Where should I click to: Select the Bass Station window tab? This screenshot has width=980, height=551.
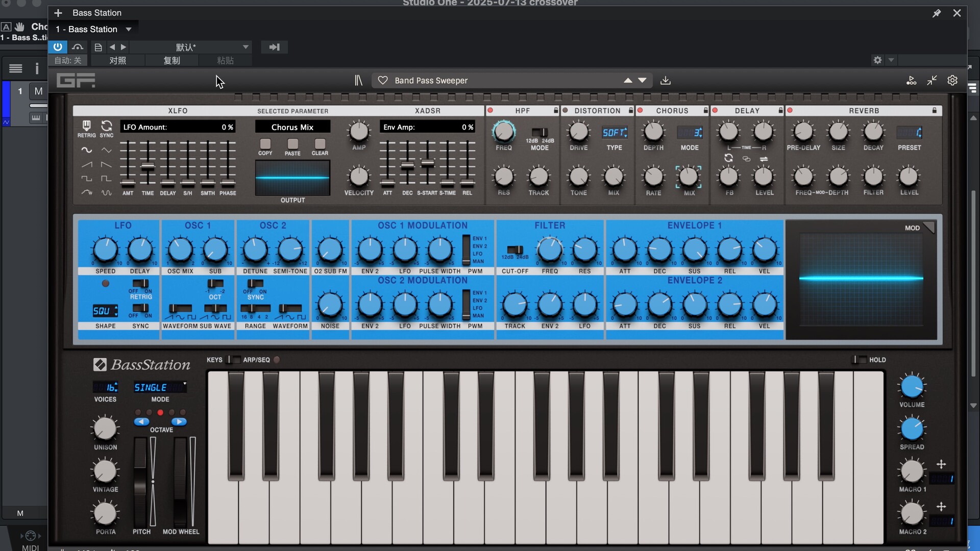tap(97, 13)
